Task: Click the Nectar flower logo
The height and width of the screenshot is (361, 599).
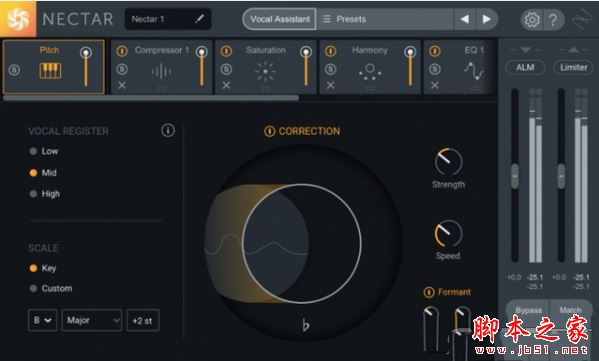Action: 18,19
